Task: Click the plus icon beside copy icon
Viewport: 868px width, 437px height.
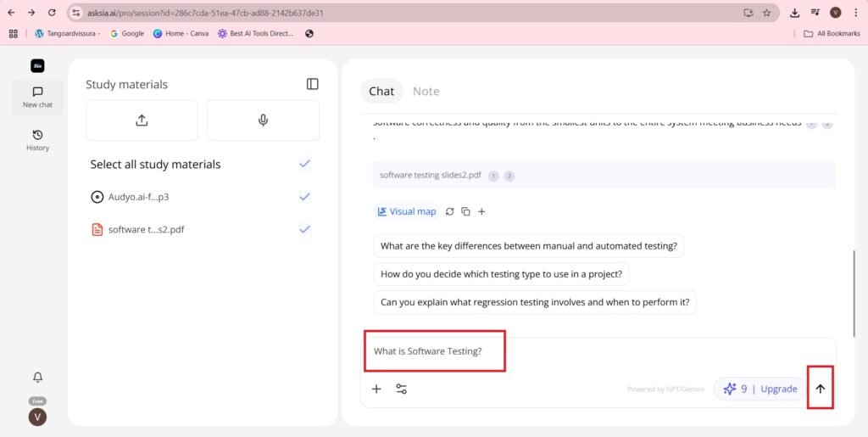Action: 481,211
